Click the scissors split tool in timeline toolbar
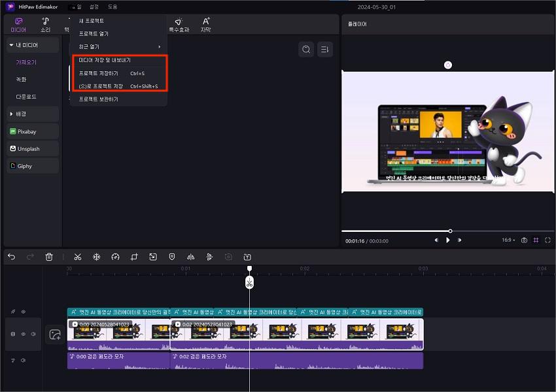 click(77, 257)
